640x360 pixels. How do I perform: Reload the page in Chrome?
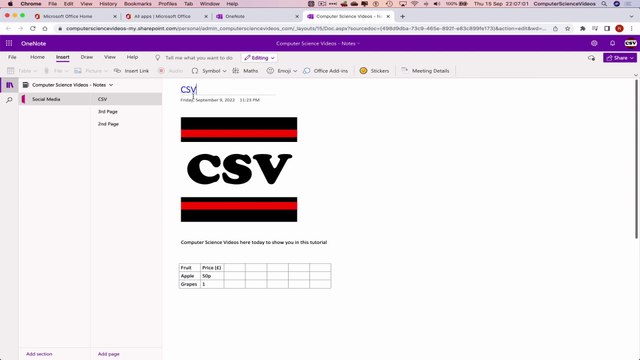click(33, 29)
